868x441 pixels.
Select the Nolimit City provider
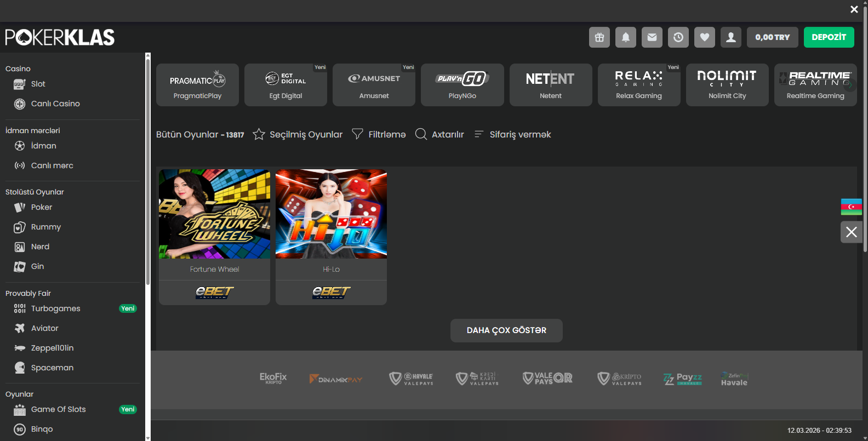click(727, 85)
